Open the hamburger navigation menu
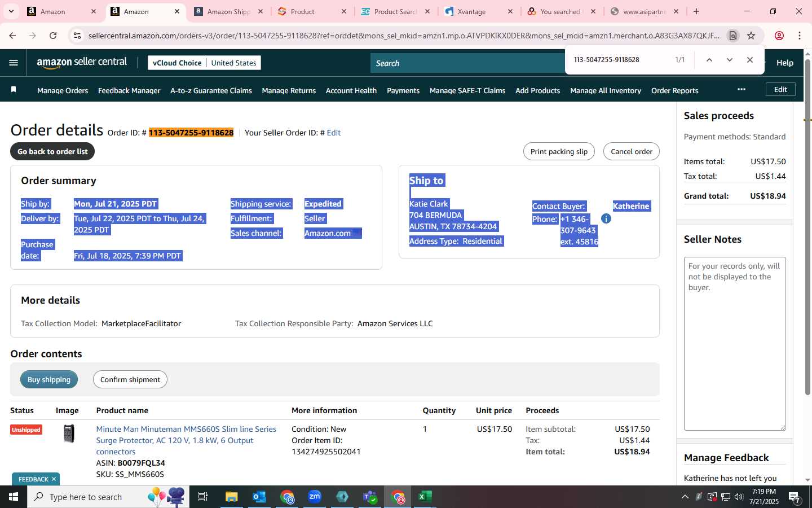 click(x=14, y=63)
